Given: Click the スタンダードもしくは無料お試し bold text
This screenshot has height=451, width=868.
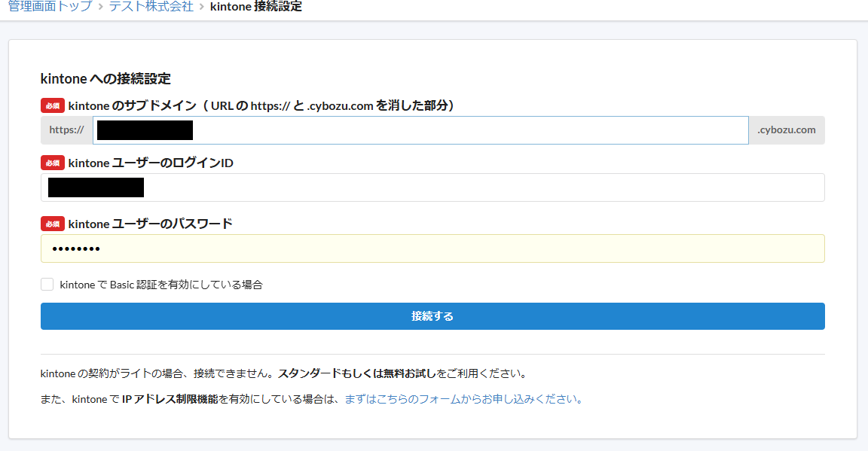Looking at the screenshot, I should [356, 373].
